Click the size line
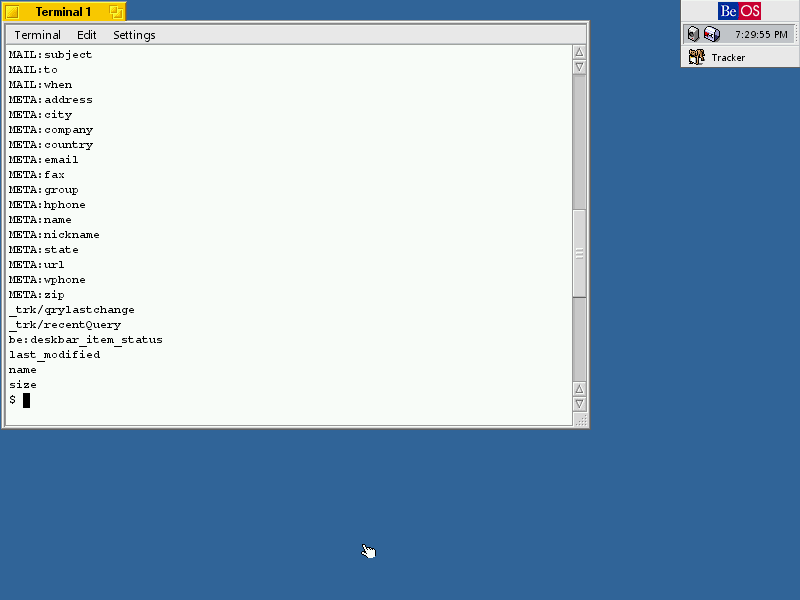800x600 pixels. (22, 385)
